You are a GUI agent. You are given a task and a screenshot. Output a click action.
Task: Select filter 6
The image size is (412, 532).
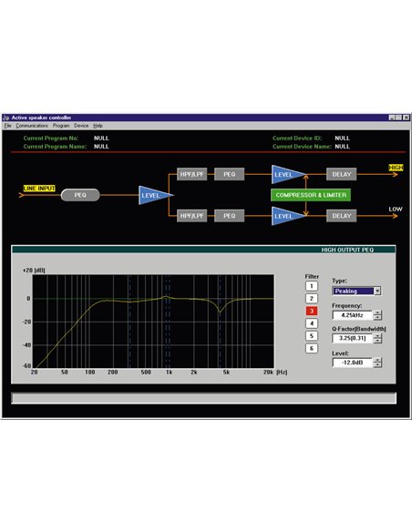[312, 349]
